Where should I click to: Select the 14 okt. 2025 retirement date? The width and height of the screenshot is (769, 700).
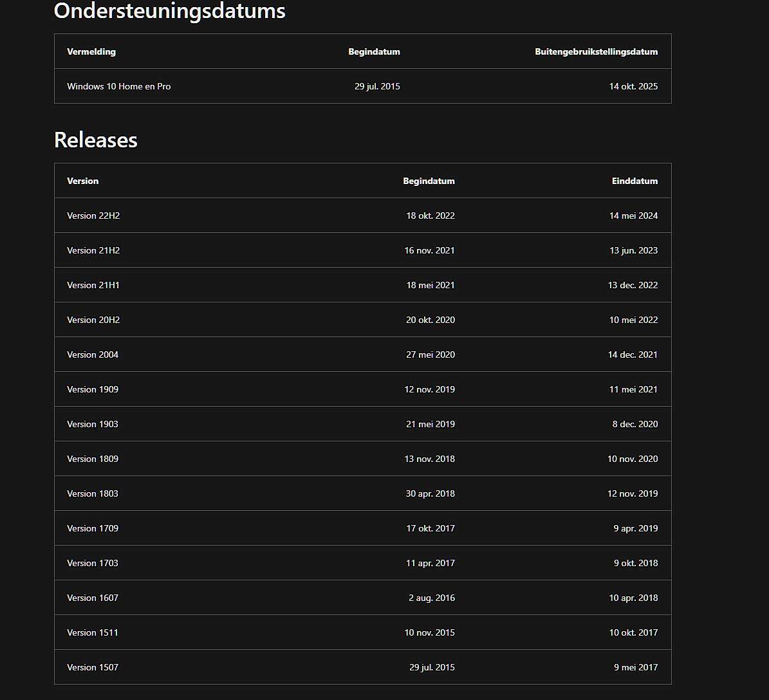tap(633, 86)
